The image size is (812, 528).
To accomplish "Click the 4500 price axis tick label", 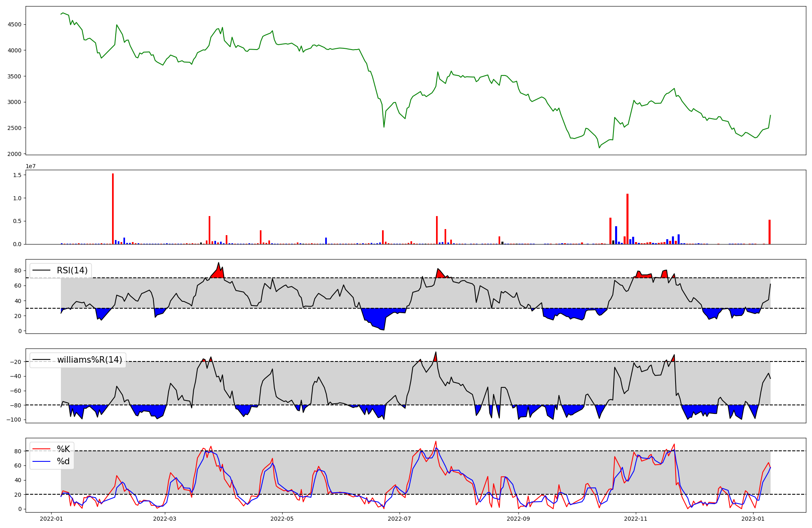I will (x=15, y=24).
